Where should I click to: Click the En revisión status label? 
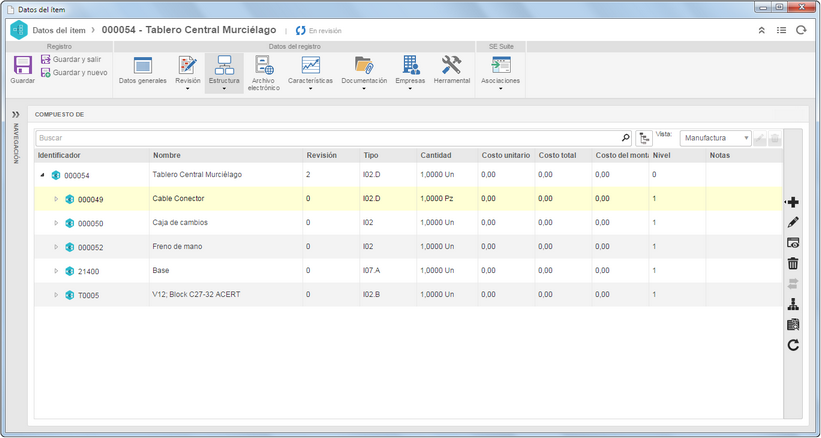coord(325,31)
